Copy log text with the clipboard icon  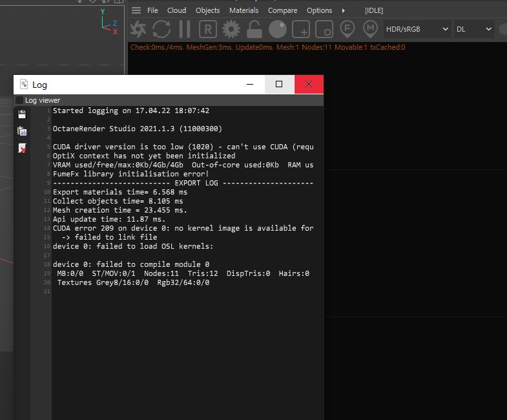click(22, 131)
